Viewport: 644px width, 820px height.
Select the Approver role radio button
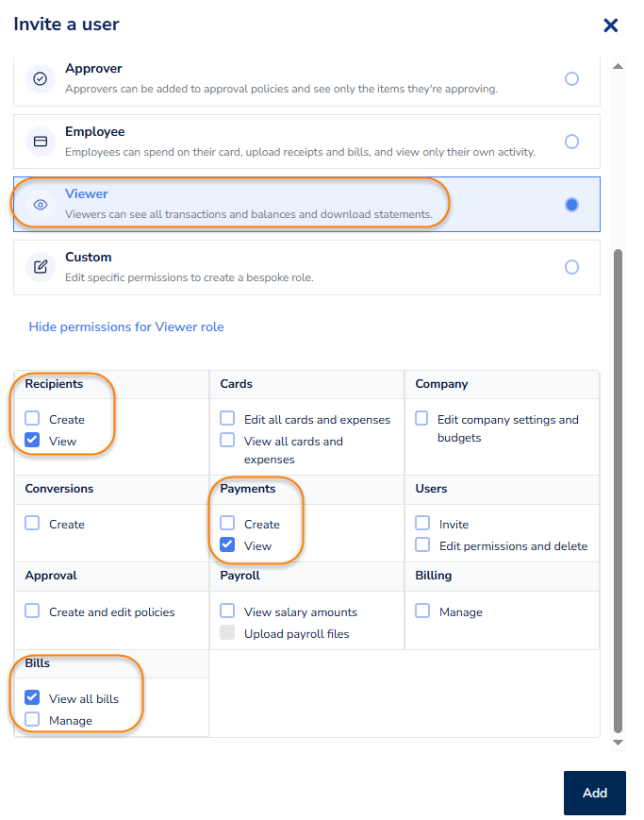point(571,79)
